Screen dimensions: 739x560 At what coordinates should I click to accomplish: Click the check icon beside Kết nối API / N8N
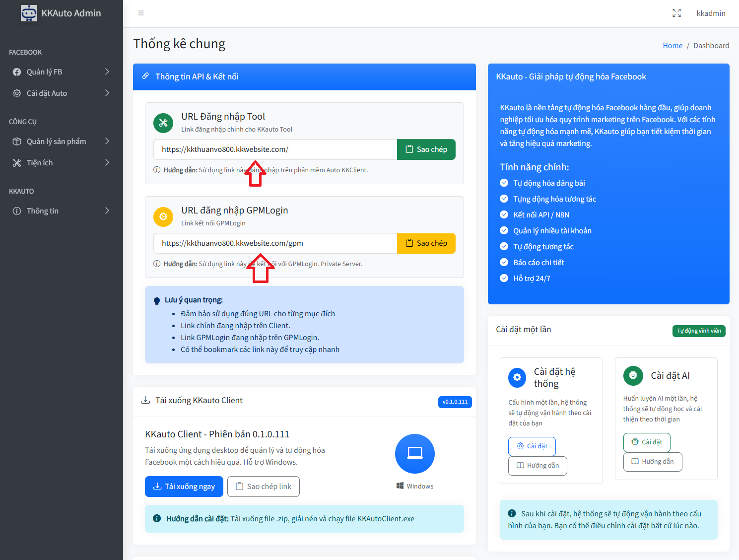coord(504,214)
